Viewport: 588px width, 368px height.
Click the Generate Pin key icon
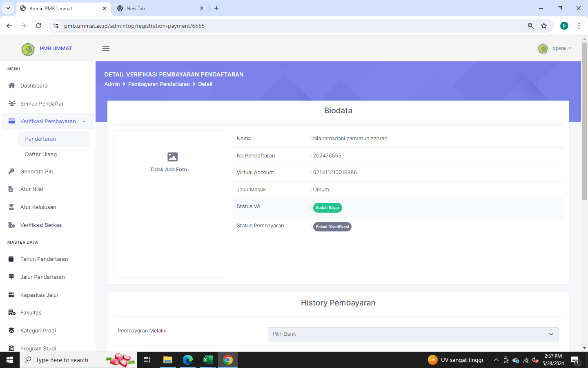11,171
